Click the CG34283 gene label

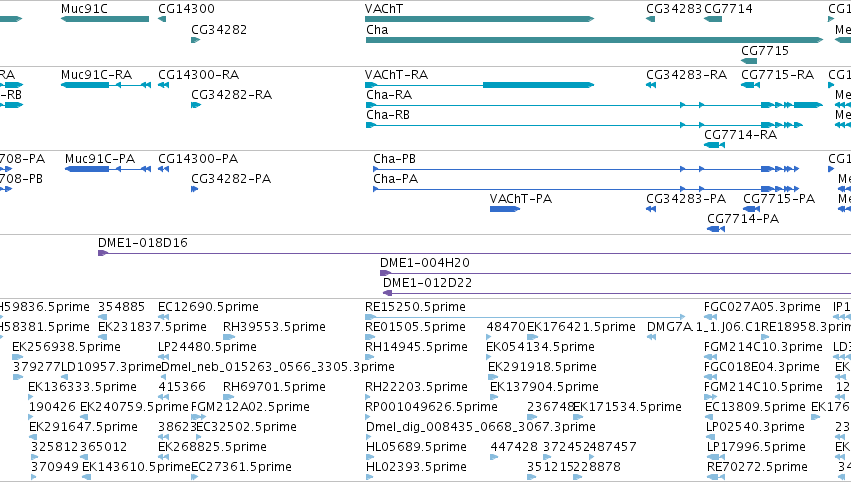674,9
